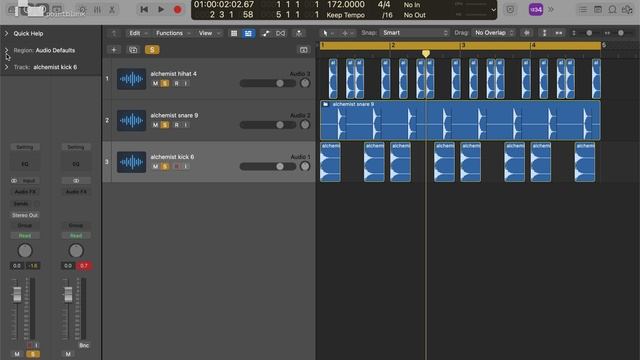The height and width of the screenshot is (360, 640).
Task: Click the alchemist snare 9 pan knob
Action: pyautogui.click(x=304, y=125)
